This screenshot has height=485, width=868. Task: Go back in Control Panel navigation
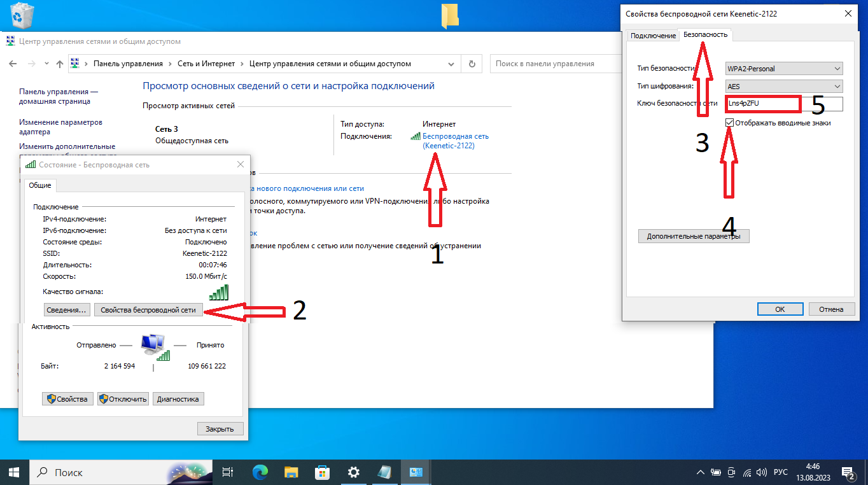(x=13, y=64)
